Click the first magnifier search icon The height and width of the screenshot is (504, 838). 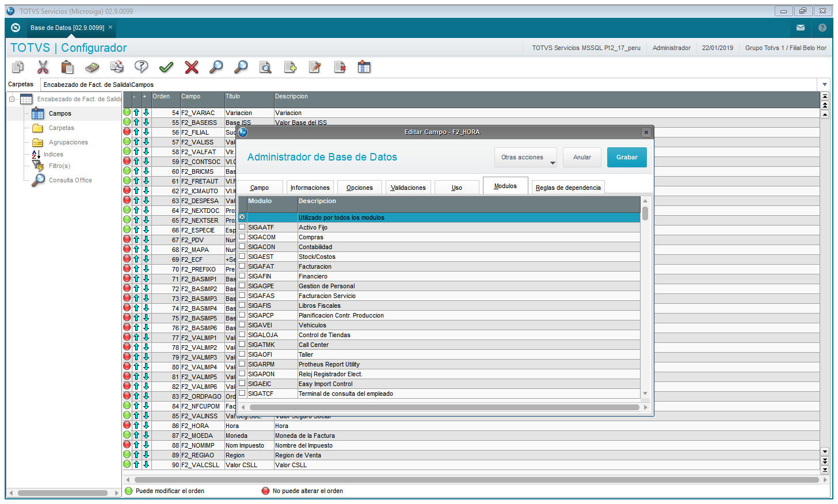216,67
